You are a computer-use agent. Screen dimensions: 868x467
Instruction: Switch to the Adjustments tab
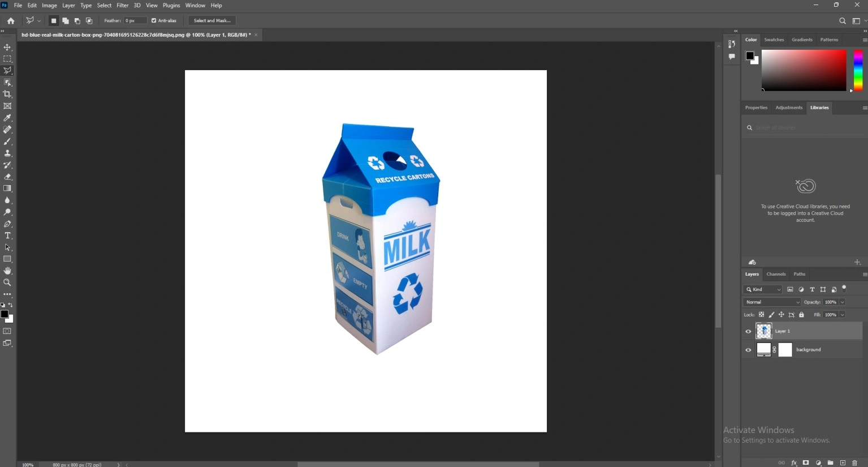pyautogui.click(x=789, y=108)
